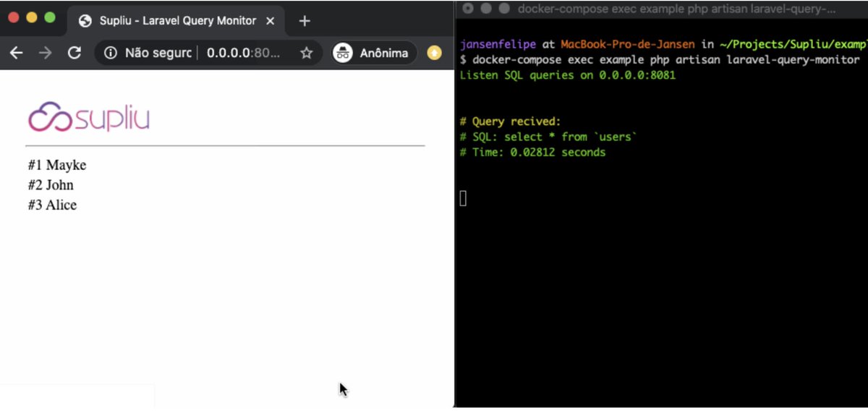Click the '#1 Mayke' entry
The width and height of the screenshot is (868, 413).
pos(57,165)
